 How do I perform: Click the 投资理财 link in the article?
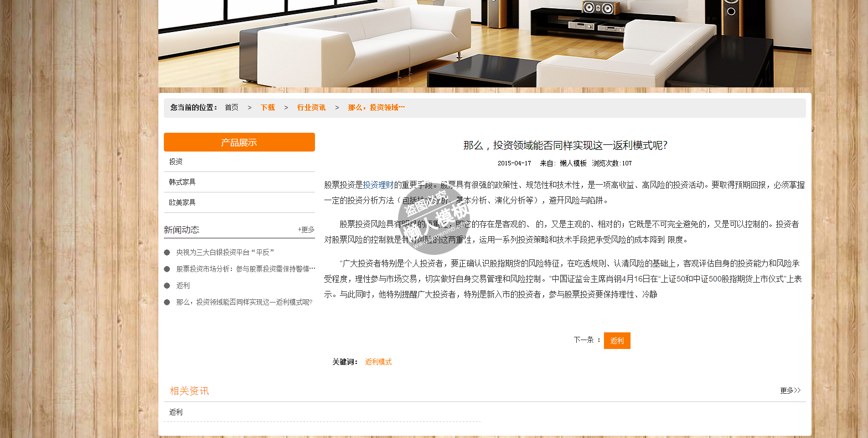pyautogui.click(x=378, y=185)
